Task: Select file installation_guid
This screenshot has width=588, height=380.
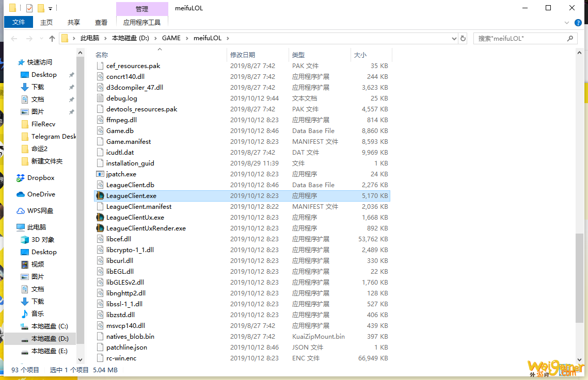Action: (130, 163)
